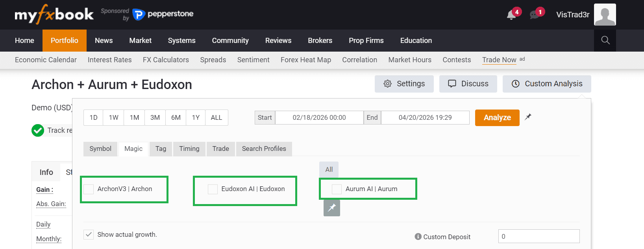644x249 pixels.
Task: Open the Search Profiles tab
Action: [264, 149]
